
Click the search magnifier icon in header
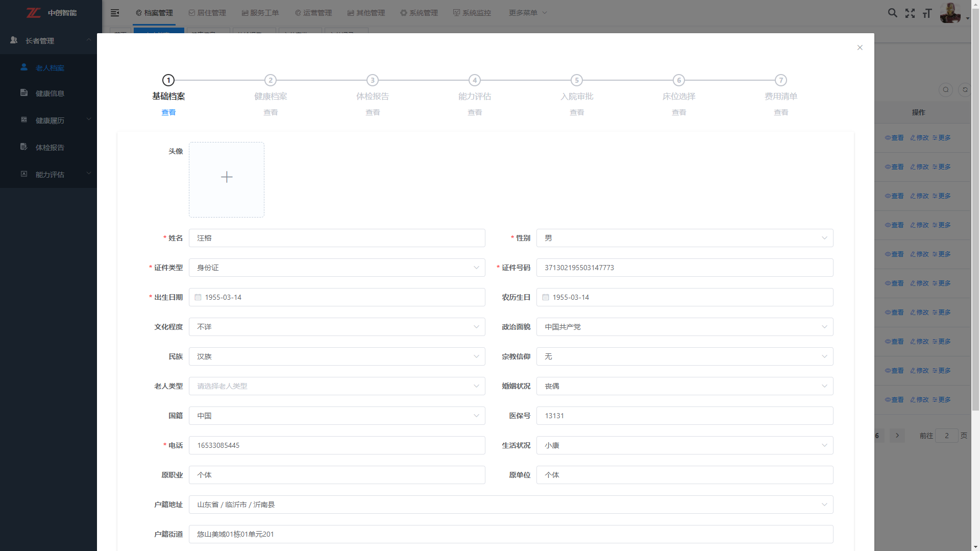tap(892, 13)
